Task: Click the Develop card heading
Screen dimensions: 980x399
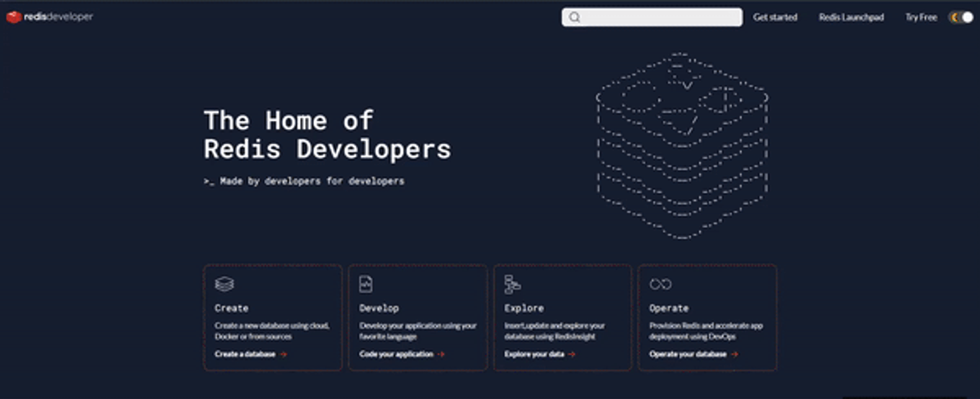Action: [379, 308]
